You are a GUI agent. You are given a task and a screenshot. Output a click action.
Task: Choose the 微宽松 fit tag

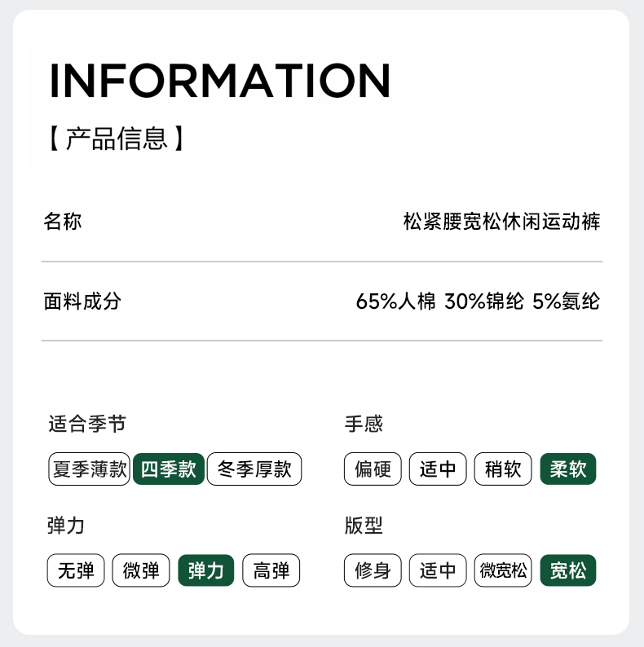coord(503,570)
